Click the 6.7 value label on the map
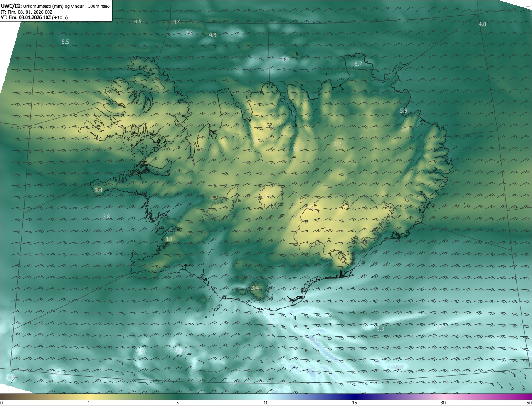The width and height of the screenshot is (532, 406). coord(358,64)
